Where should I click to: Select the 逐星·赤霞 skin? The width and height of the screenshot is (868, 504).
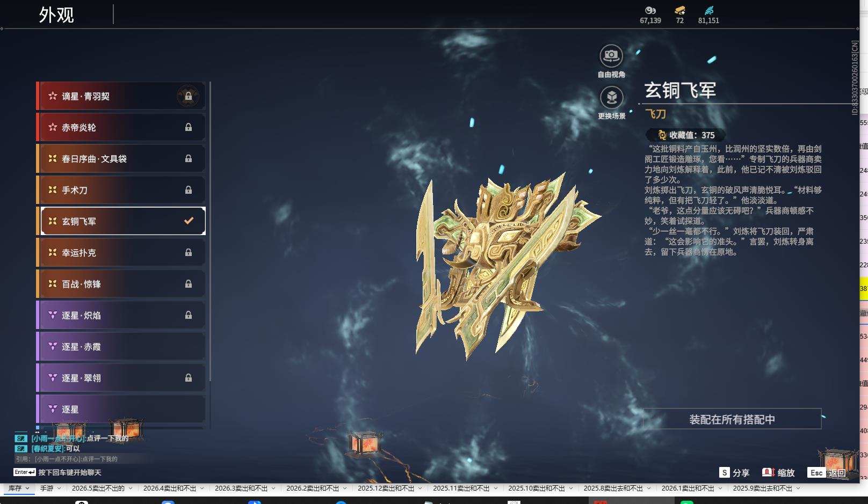[x=121, y=347]
